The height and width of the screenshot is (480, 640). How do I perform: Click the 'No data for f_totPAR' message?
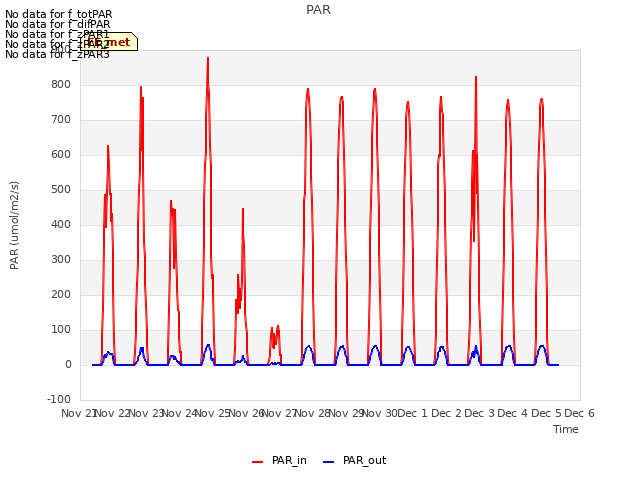[59, 14]
